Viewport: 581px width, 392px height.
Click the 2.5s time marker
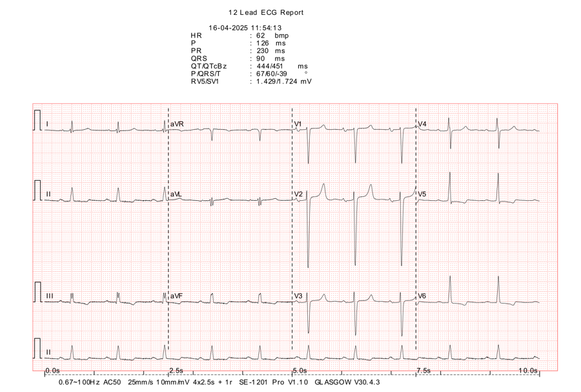click(x=176, y=371)
